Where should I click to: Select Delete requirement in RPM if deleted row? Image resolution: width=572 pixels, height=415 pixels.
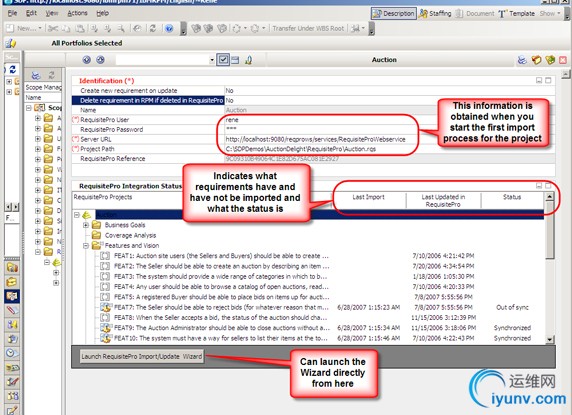[x=148, y=100]
